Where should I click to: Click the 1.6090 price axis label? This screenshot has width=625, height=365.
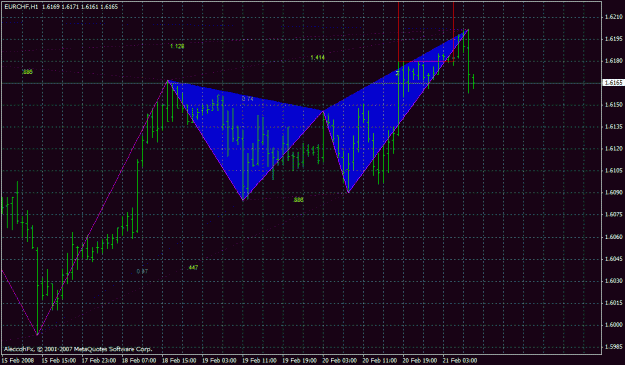coord(613,192)
